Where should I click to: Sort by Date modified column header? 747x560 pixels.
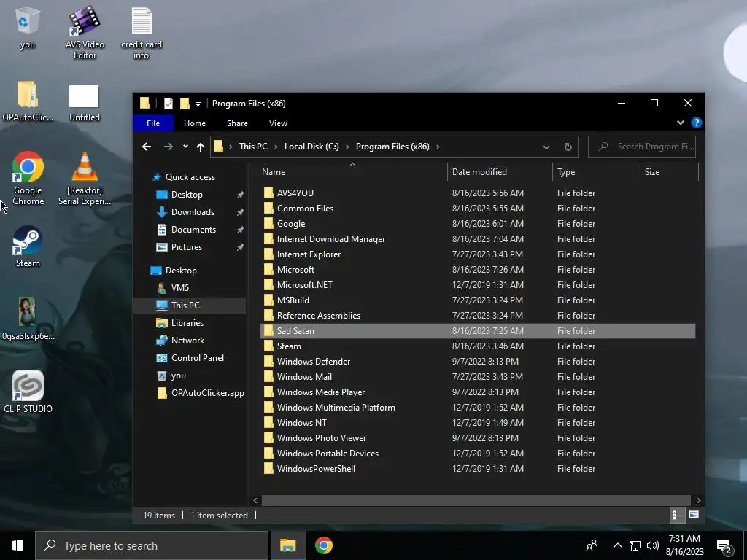pos(500,172)
